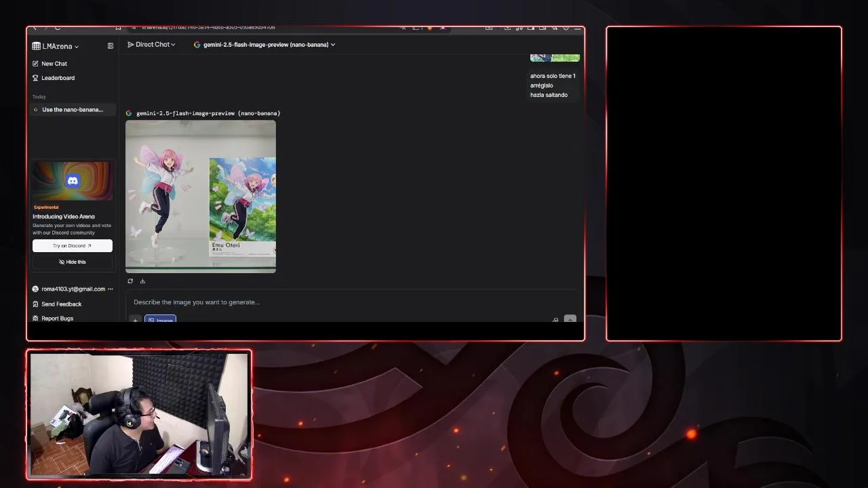Screen dimensions: 868x488
Task: Click the Google icon beside the response model name
Action: (129, 113)
